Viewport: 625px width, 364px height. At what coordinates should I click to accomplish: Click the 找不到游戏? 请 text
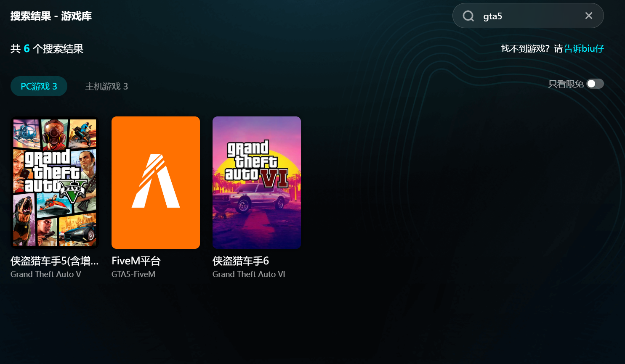click(532, 49)
